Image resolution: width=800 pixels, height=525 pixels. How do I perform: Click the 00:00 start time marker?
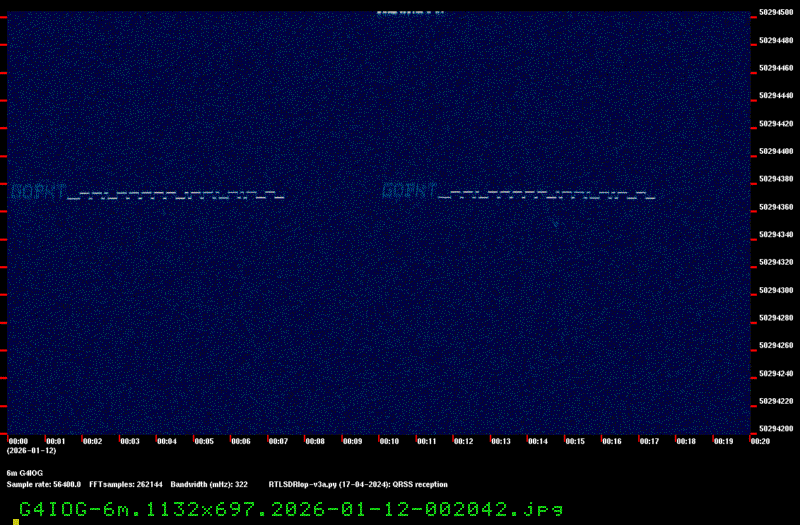coord(18,441)
